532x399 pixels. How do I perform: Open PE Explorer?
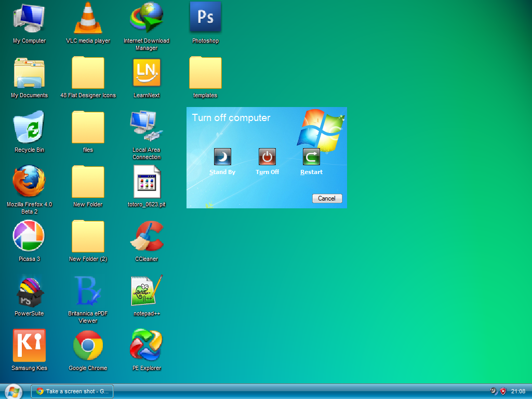[147, 344]
